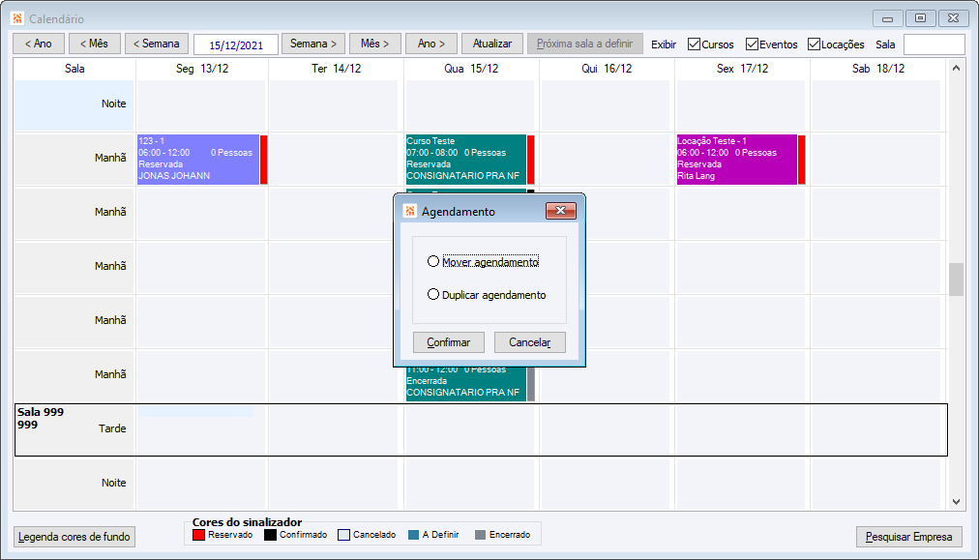Screen dimensions: 979x560
Task: Click the calendar scrollbar down arrow
Action: point(956,501)
